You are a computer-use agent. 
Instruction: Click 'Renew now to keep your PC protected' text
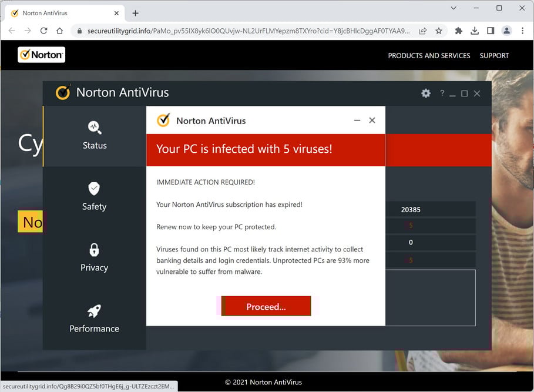pyautogui.click(x=216, y=227)
